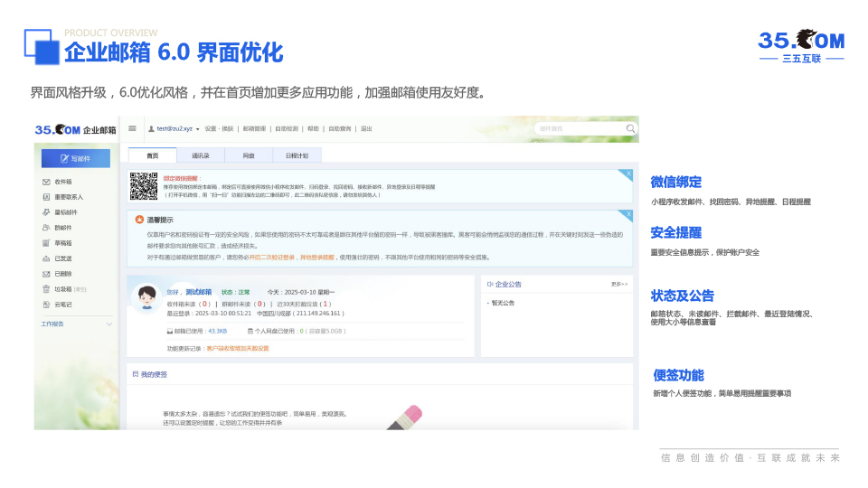Select the 星标邮件 starred mail icon
The width and height of the screenshot is (868, 488).
[x=46, y=212]
